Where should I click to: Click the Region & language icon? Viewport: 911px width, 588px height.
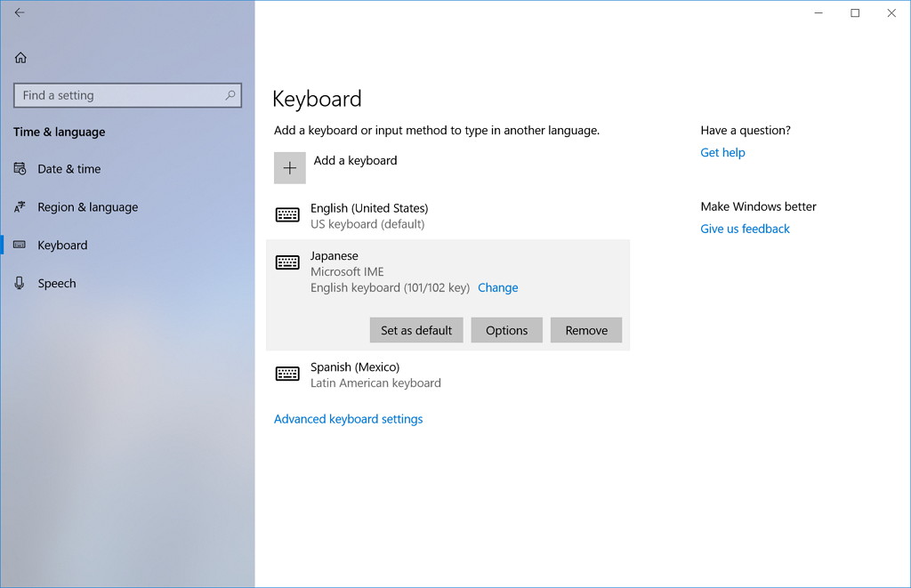point(20,207)
